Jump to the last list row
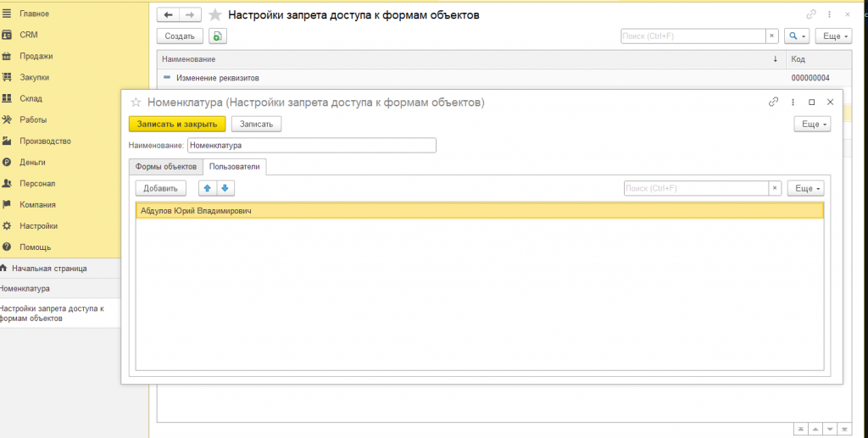 (x=844, y=430)
